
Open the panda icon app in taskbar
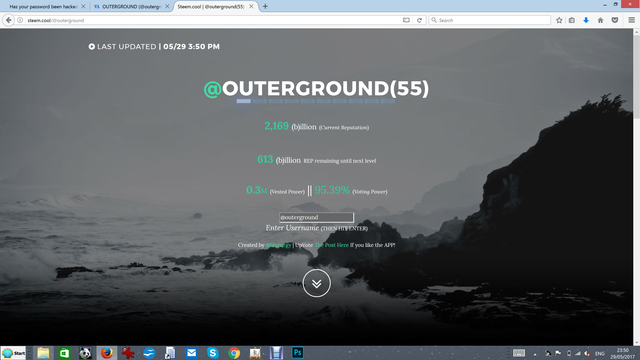85,353
